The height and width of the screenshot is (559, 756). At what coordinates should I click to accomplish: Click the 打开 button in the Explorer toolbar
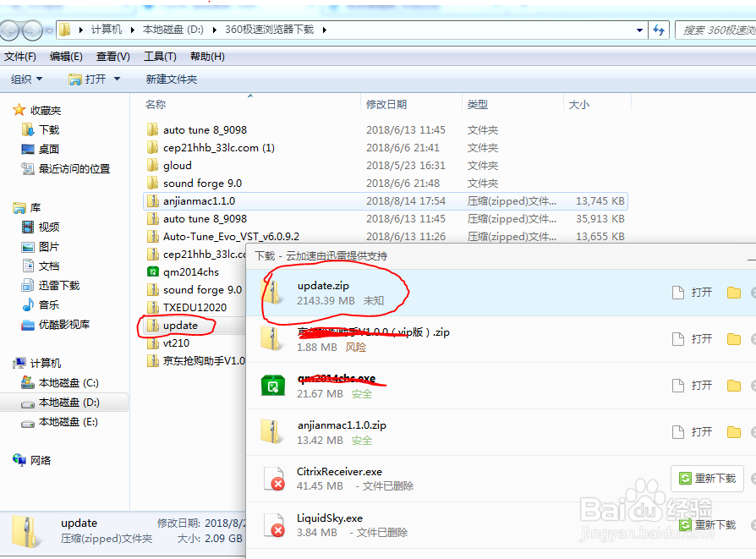pyautogui.click(x=87, y=79)
